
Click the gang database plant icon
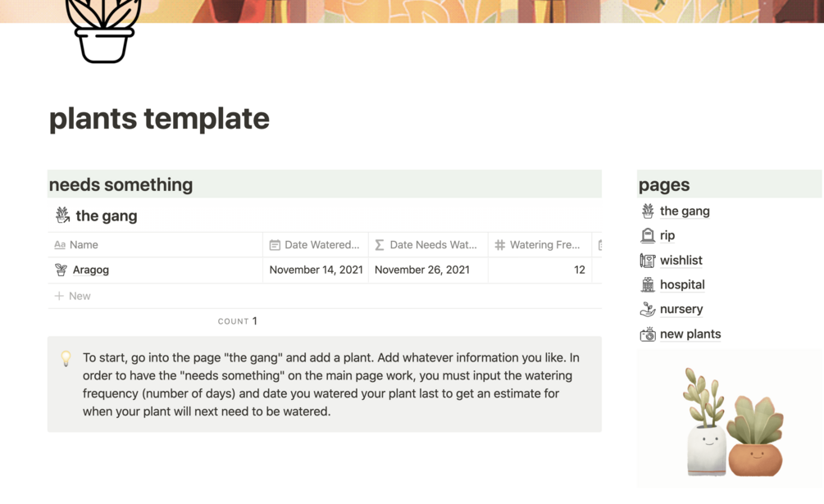(x=62, y=216)
